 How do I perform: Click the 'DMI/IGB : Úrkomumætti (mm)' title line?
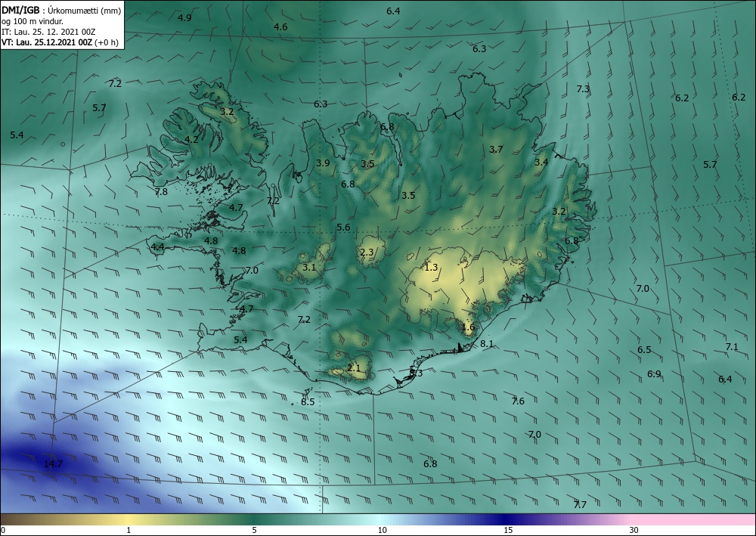point(60,9)
